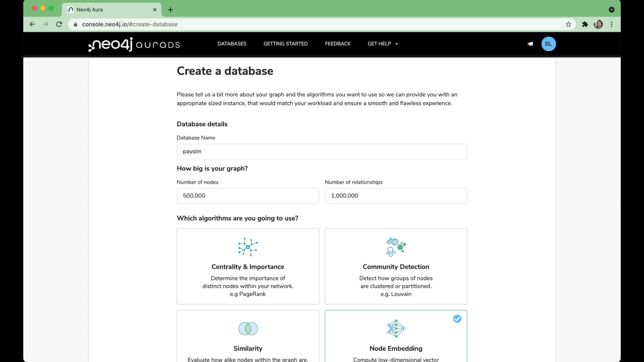Close the Neo4j Aura tab

(x=155, y=10)
